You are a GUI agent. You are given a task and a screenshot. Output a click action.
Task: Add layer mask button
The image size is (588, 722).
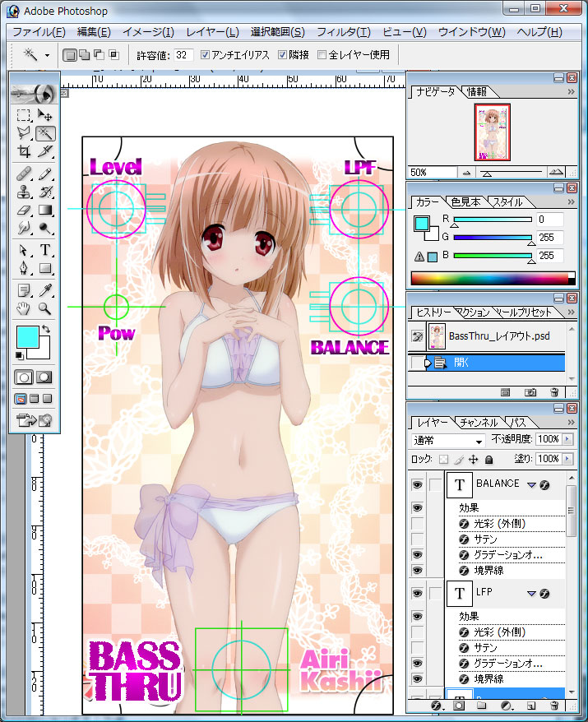[x=459, y=706]
